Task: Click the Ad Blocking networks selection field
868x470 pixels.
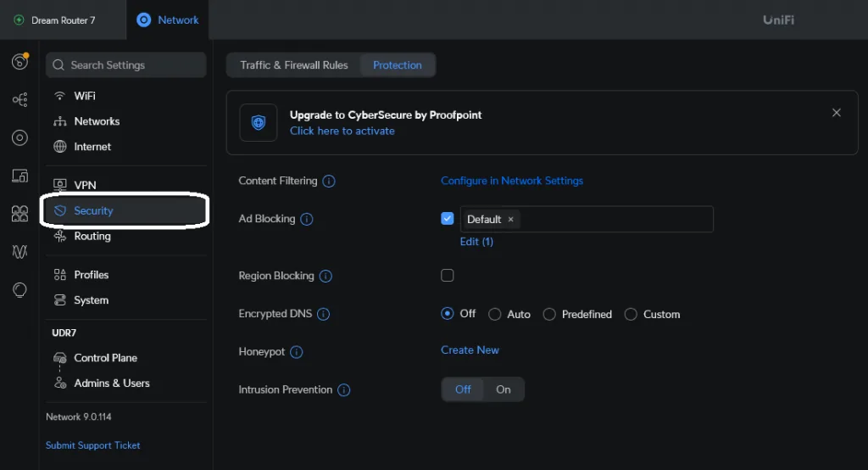Action: click(x=587, y=220)
